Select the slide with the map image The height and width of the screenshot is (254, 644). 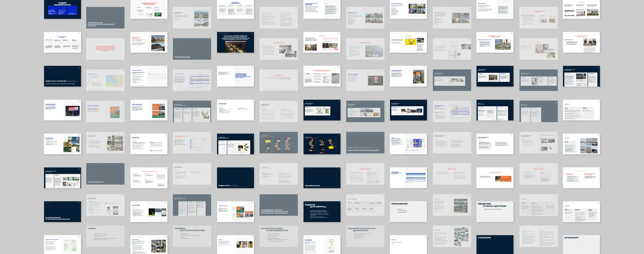coord(105,80)
